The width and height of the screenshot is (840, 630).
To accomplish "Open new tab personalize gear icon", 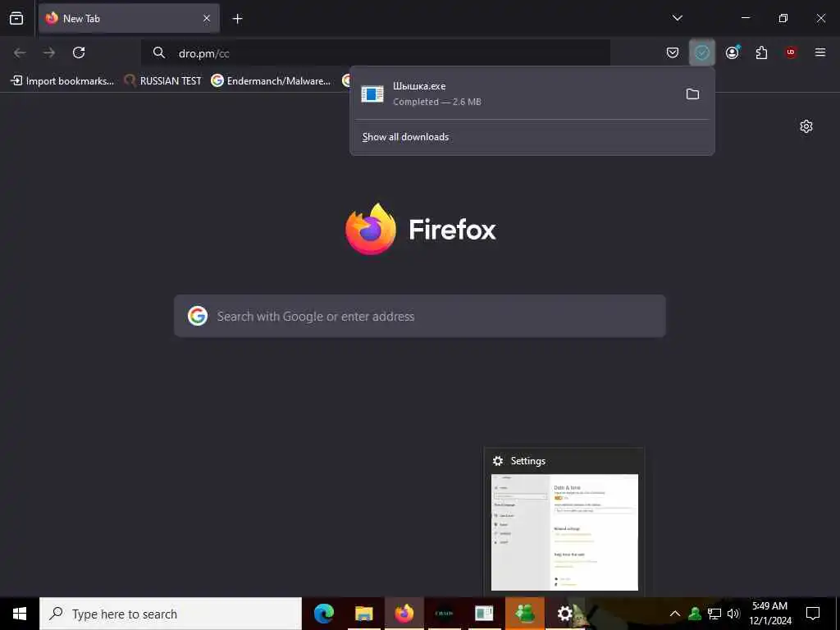I will tap(806, 126).
